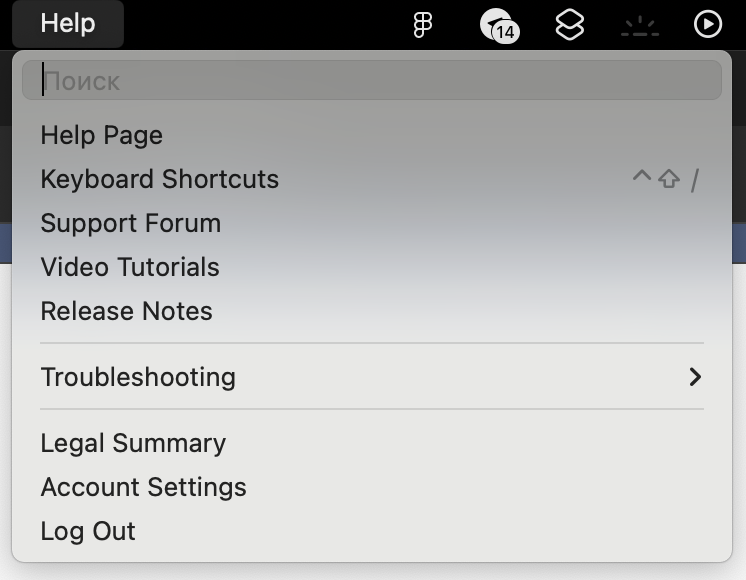Select Video Tutorials in Help menu
746x580 pixels.
(x=372, y=267)
